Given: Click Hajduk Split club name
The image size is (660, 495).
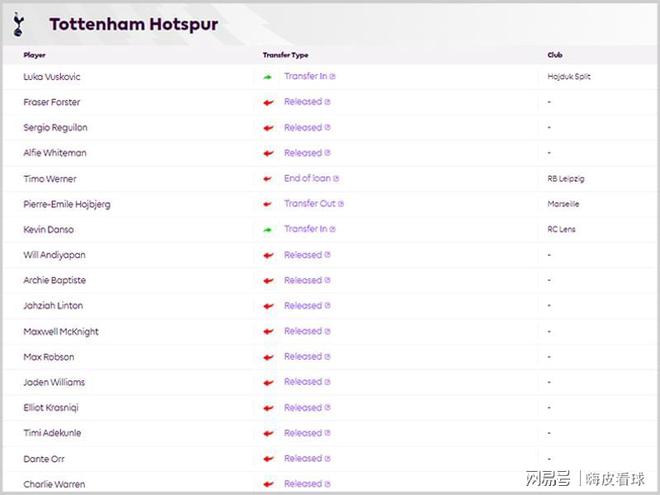Looking at the screenshot, I should pos(569,77).
